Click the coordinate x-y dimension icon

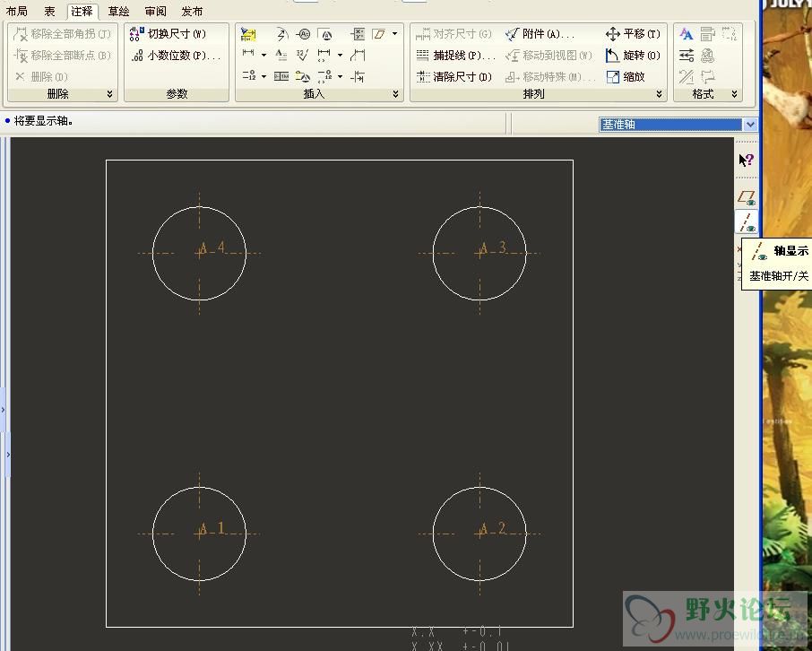tap(358, 34)
